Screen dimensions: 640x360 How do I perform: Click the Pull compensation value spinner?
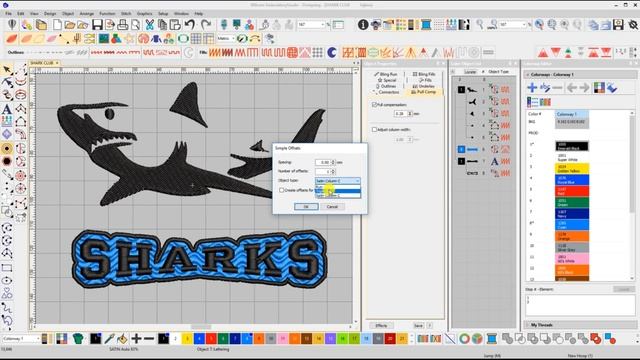[410, 114]
